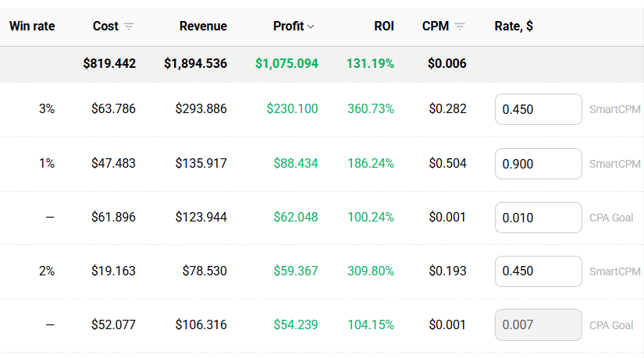Click the Cost column header text
The height and width of the screenshot is (358, 644).
click(x=105, y=27)
